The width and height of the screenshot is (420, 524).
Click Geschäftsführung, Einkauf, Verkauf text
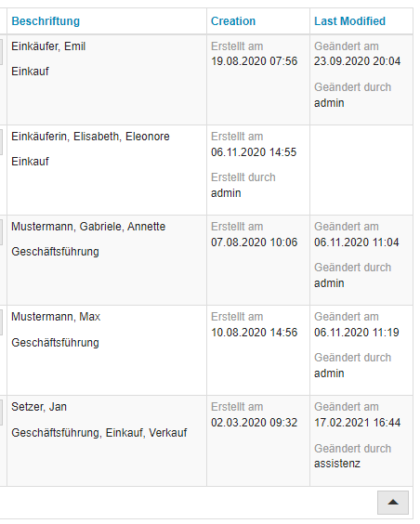pyautogui.click(x=98, y=432)
